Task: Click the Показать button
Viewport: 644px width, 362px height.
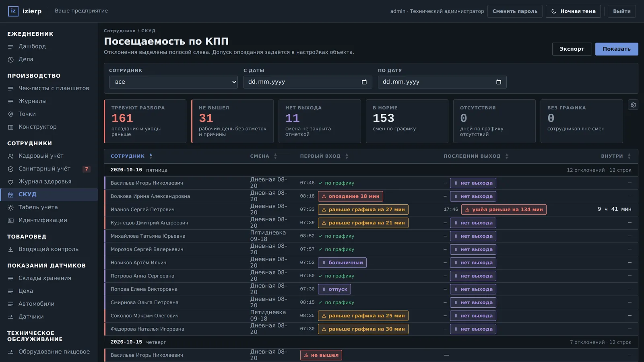Action: [617, 49]
